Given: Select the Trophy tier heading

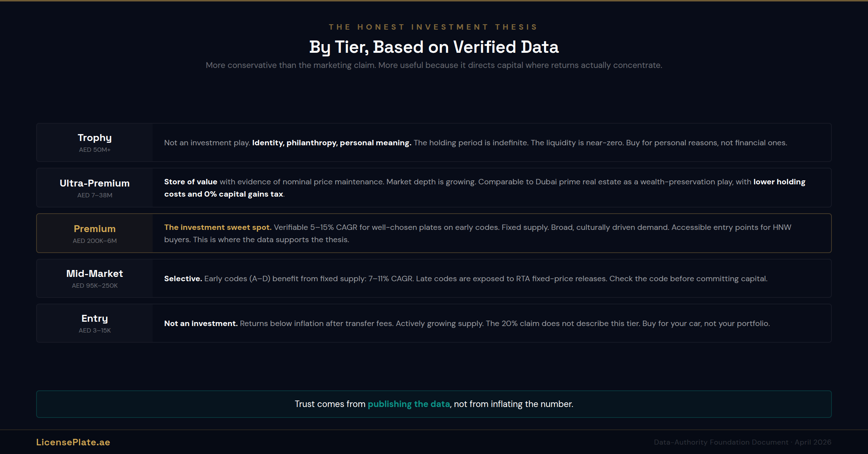Looking at the screenshot, I should pyautogui.click(x=95, y=138).
